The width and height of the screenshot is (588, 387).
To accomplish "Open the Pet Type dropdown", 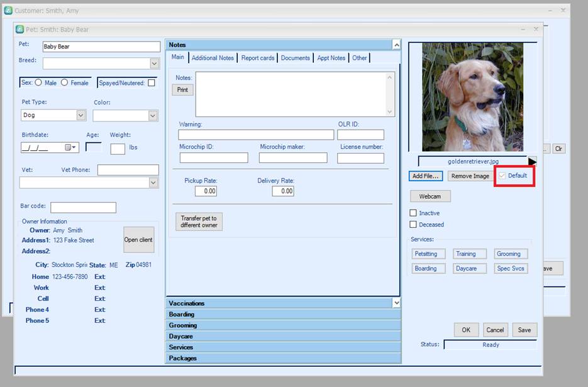I will tap(80, 116).
